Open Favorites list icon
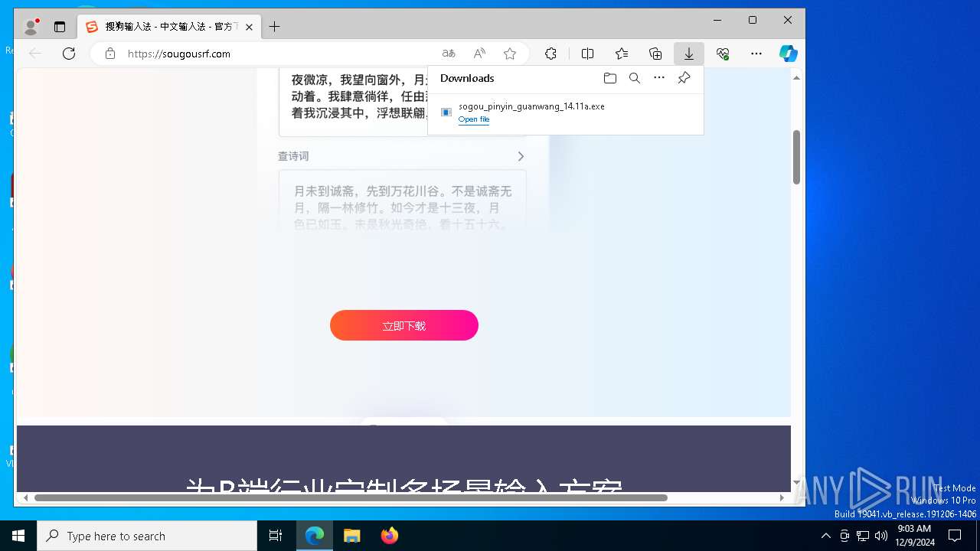Screen dimensions: 980x551 [x=622, y=54]
